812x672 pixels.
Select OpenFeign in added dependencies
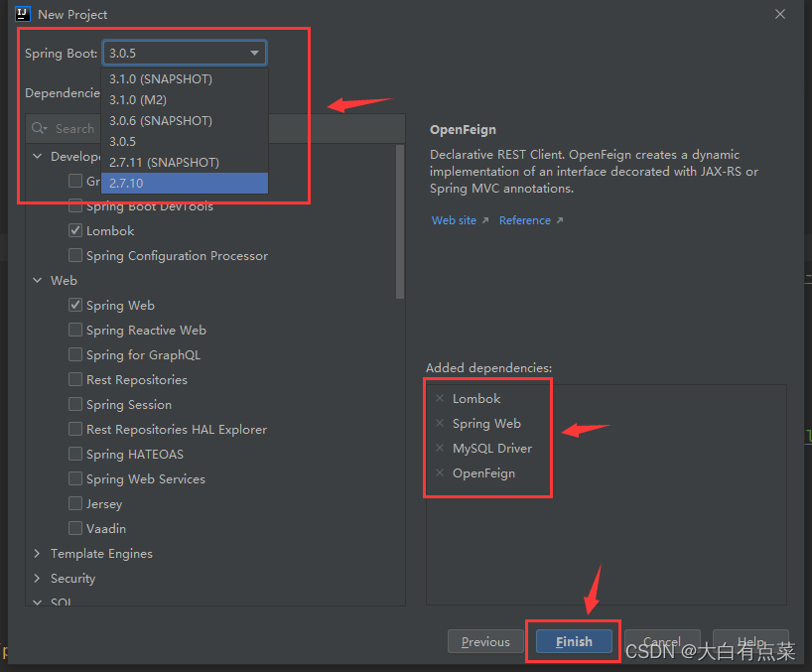(483, 473)
